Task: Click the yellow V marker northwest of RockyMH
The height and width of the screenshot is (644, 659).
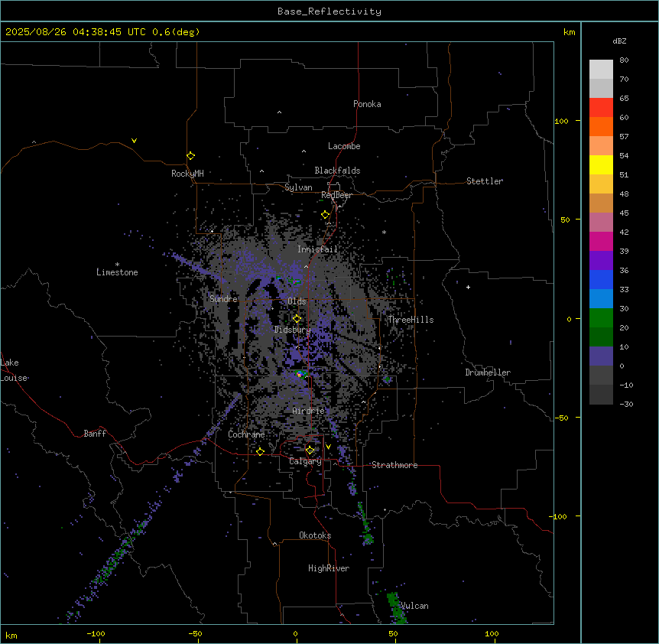Action: [134, 141]
